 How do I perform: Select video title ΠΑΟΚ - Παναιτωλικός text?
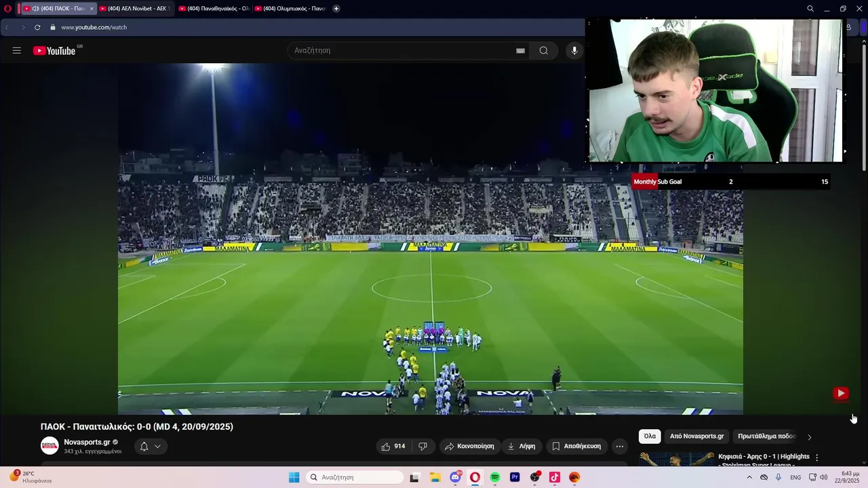click(x=136, y=426)
